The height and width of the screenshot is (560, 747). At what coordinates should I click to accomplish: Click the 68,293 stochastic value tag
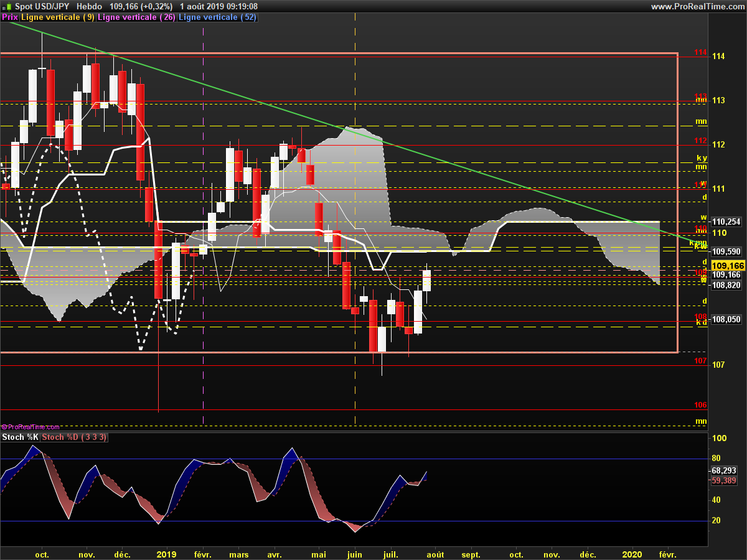[x=724, y=470]
